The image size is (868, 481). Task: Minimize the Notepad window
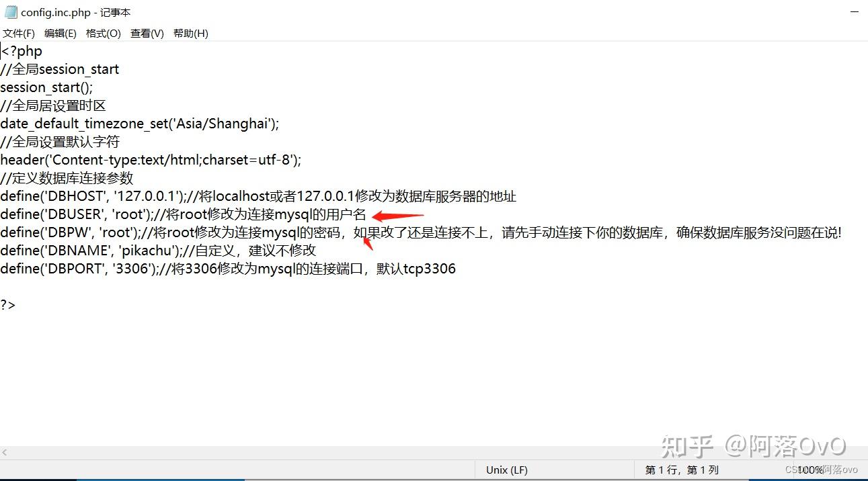(853, 12)
